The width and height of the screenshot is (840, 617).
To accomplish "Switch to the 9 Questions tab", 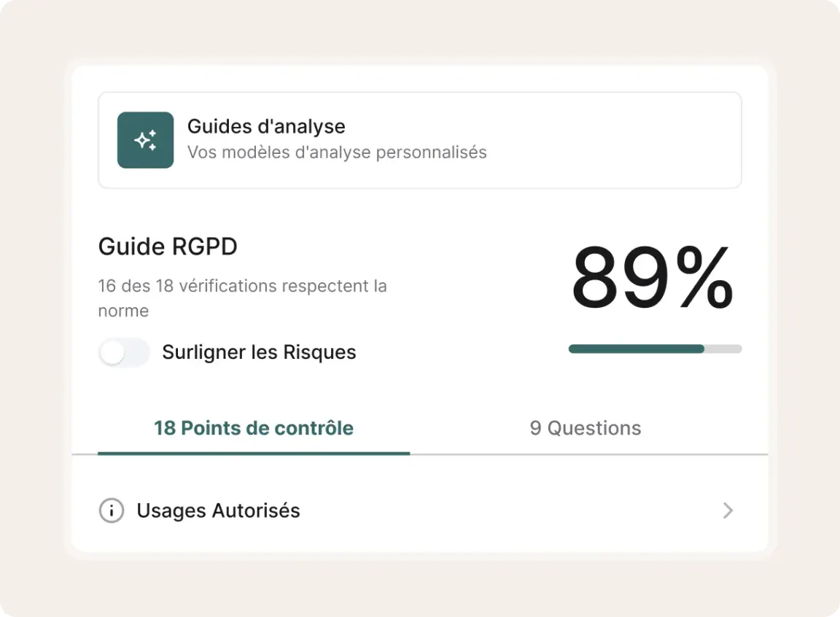I will (x=585, y=428).
